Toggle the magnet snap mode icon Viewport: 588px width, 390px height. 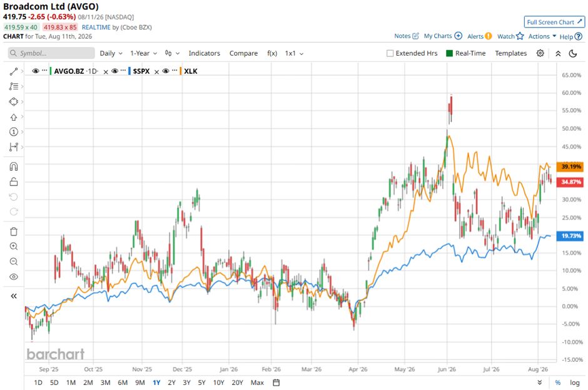tap(14, 167)
